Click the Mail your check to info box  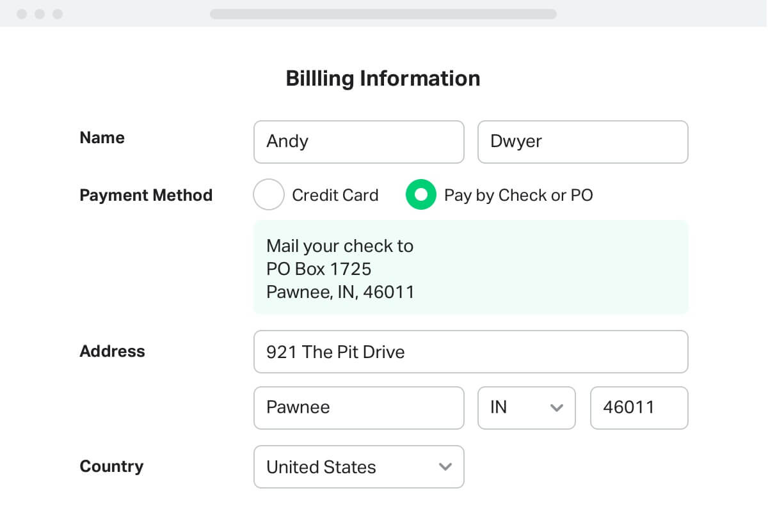coord(470,267)
